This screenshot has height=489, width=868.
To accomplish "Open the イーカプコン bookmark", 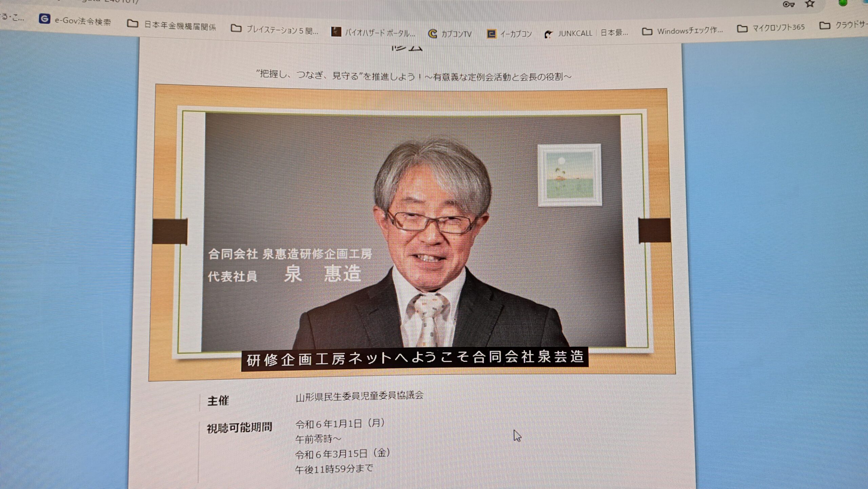I will [509, 34].
